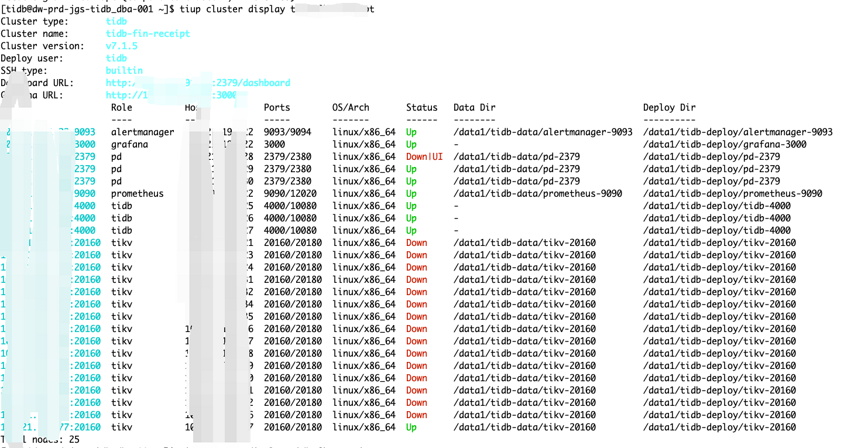Image resolution: width=868 pixels, height=448 pixels.
Task: Click the tidb value beside Deploy user
Action: (116, 59)
